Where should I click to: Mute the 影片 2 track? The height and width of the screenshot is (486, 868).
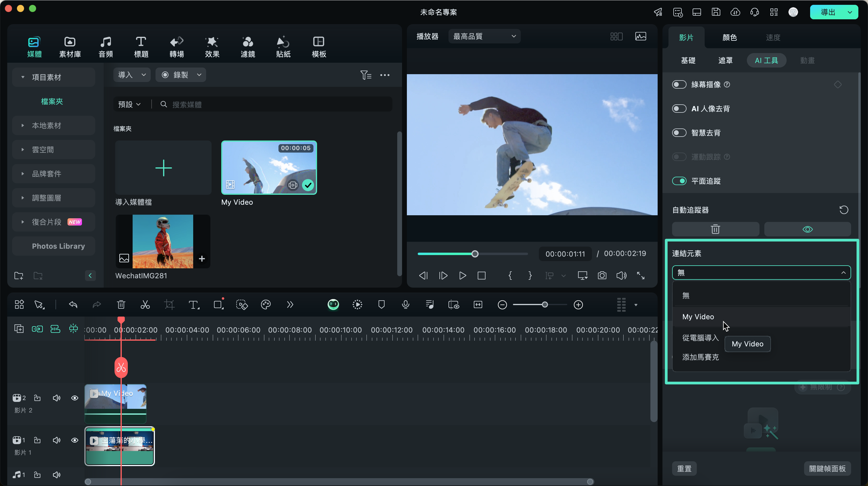(x=56, y=398)
